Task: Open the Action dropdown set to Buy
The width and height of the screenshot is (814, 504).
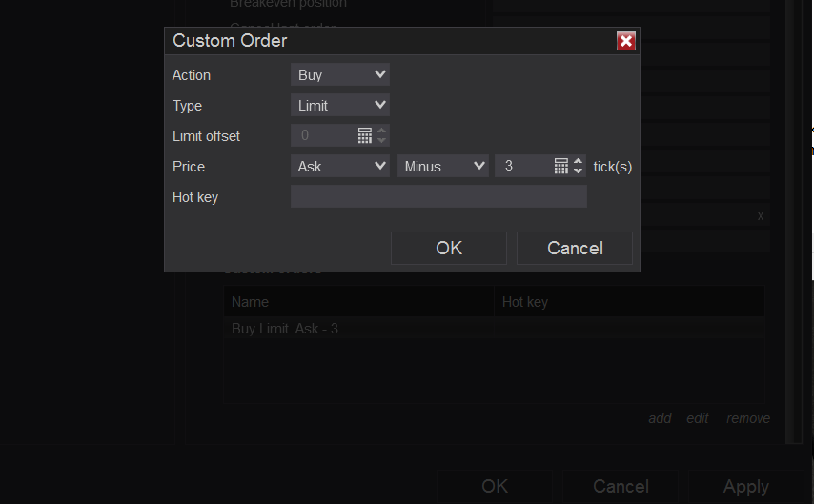Action: (340, 75)
